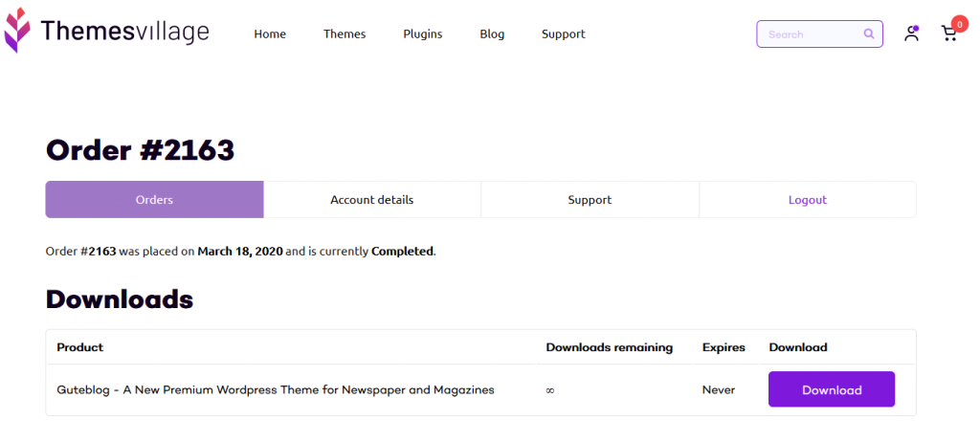Click the Themesvillage logo
This screenshot has width=980, height=442.
[x=107, y=32]
